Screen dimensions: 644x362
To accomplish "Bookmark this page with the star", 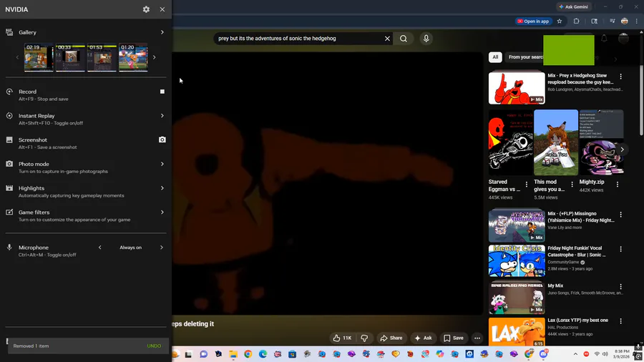I will pos(560,21).
